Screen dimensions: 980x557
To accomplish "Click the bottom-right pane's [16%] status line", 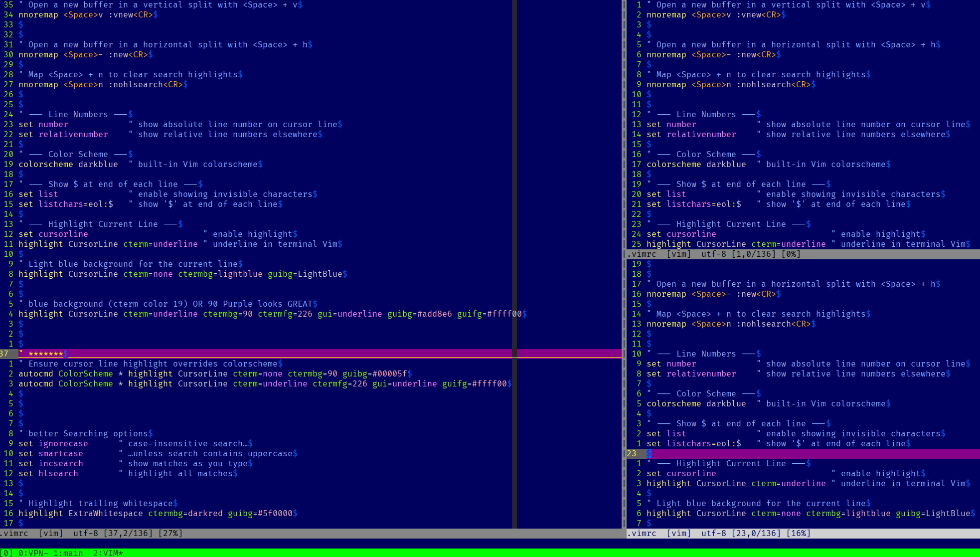I will pos(798,533).
